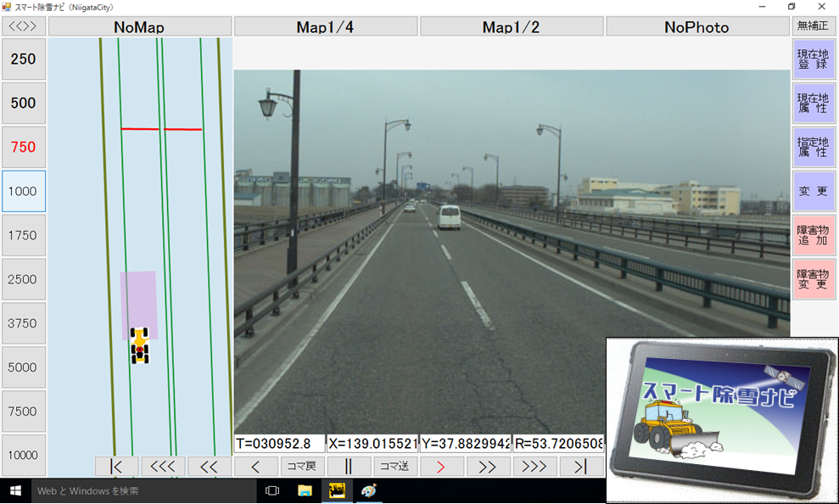The width and height of the screenshot is (839, 504).
Task: Open File Explorer from the taskbar
Action: pyautogui.click(x=305, y=490)
